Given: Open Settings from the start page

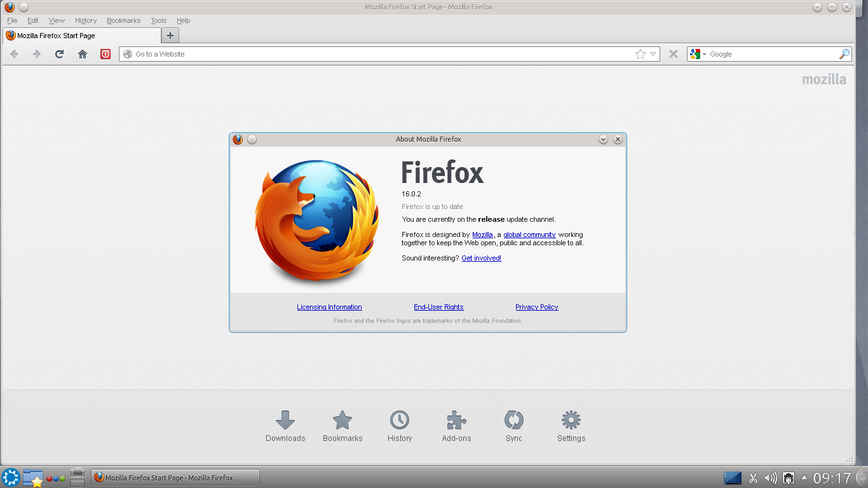Looking at the screenshot, I should [x=571, y=426].
